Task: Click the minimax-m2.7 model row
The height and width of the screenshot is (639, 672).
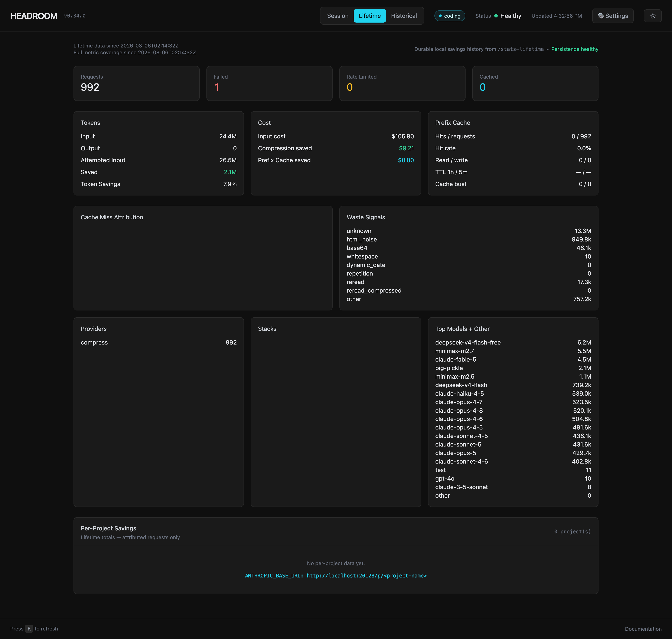Action: coord(513,351)
